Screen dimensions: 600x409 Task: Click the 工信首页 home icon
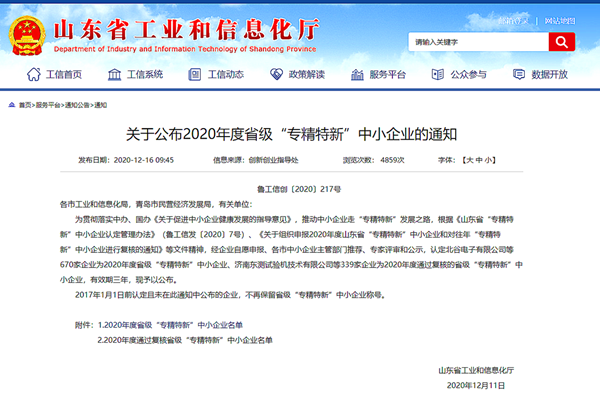click(x=33, y=74)
